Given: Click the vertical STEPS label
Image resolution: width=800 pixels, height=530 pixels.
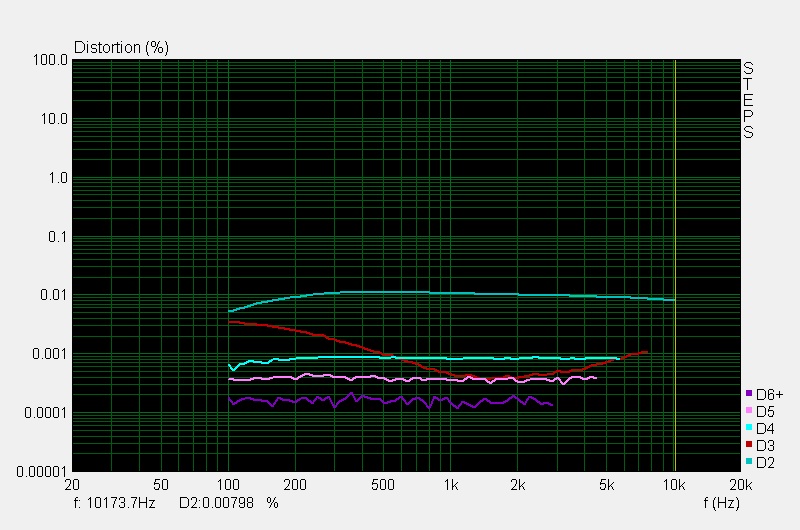Looking at the screenshot, I should click(748, 100).
